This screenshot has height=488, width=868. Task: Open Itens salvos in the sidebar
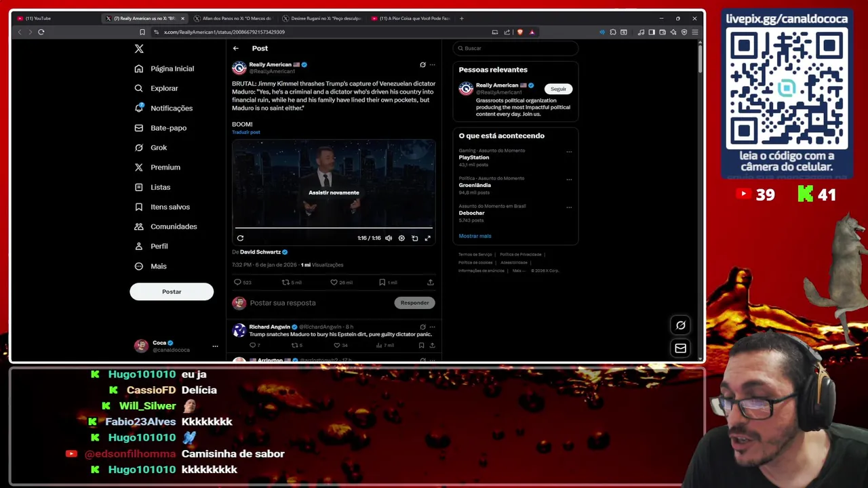162,207
